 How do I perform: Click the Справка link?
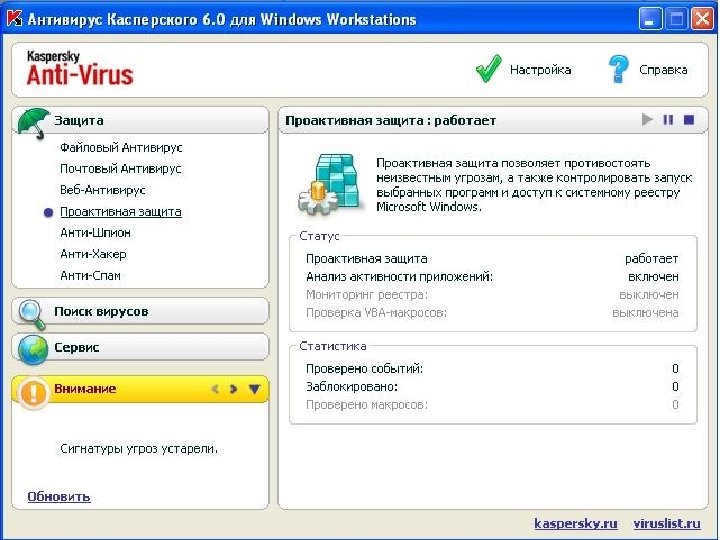[x=663, y=70]
